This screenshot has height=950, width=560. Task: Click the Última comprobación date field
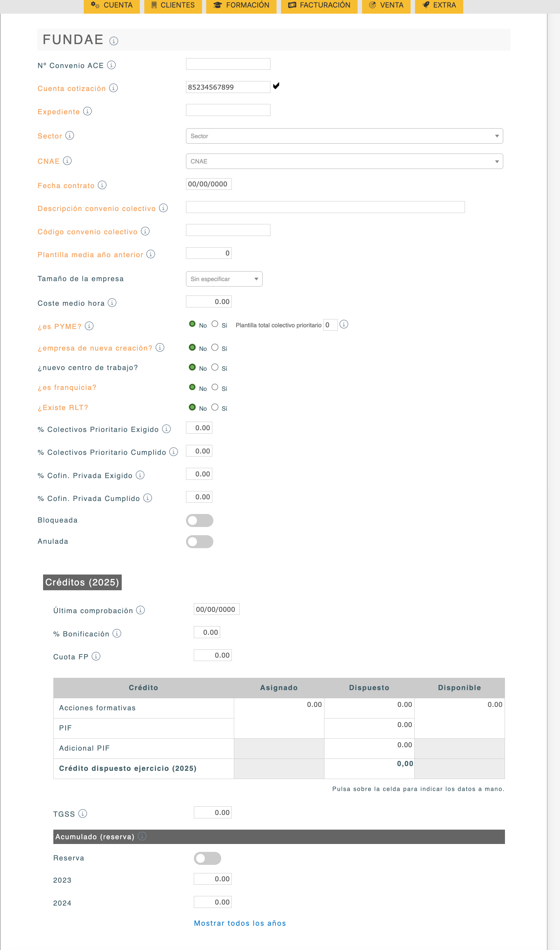tap(217, 609)
